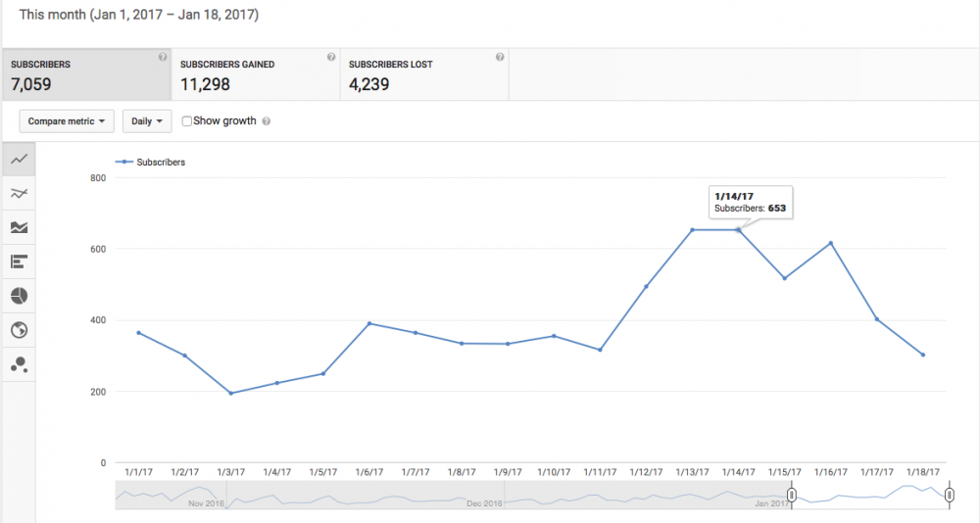
Task: Select the pie chart view icon
Action: pos(19,296)
